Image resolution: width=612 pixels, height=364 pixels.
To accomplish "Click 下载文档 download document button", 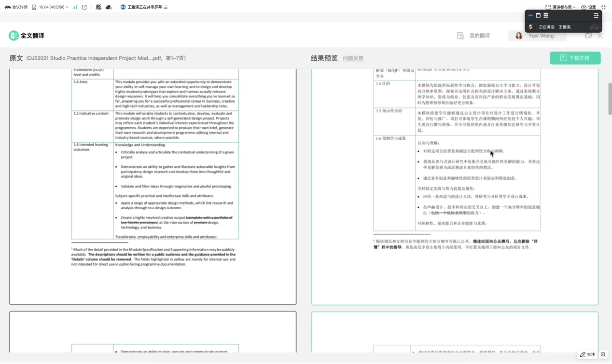I will [x=575, y=58].
